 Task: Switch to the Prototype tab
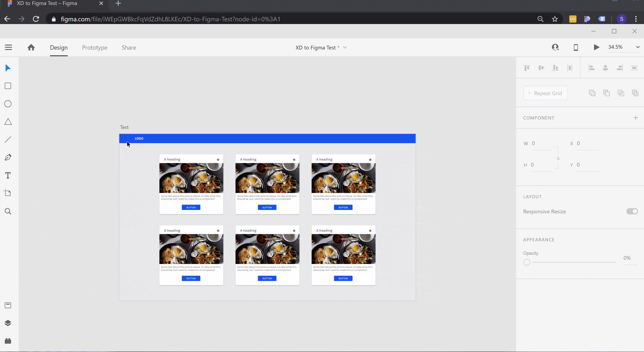click(95, 47)
